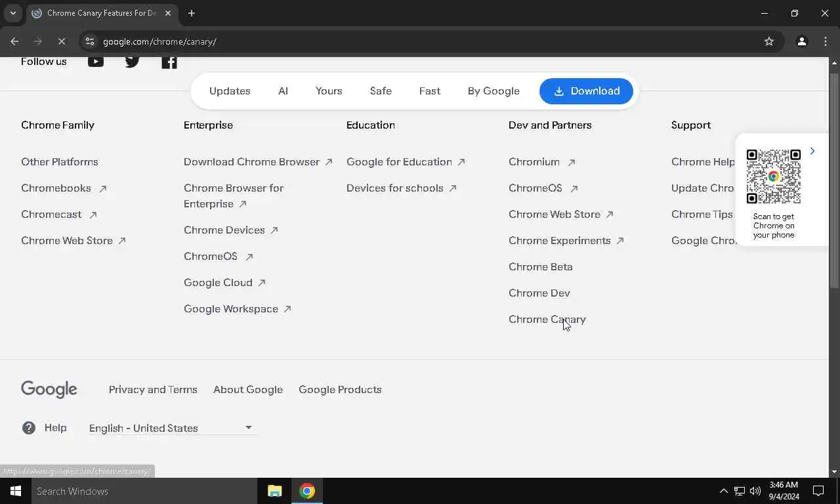This screenshot has width=840, height=504.
Task: Click the Search Windows box
Action: point(144,491)
